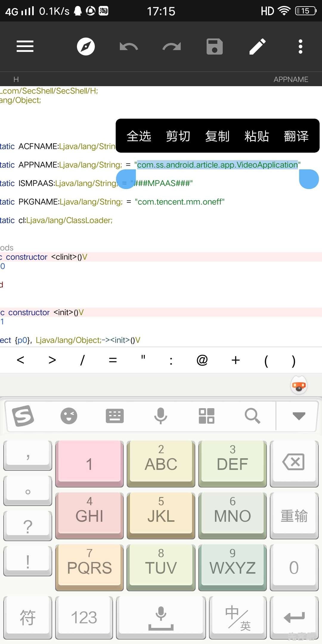This screenshot has height=644, width=322.
Task: Tap the pencil edit icon
Action: [x=258, y=47]
